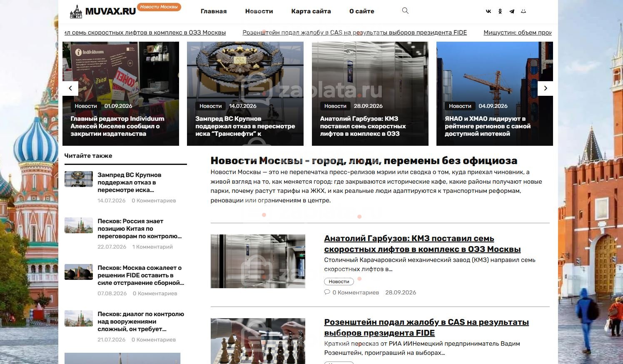Screen dimensions: 623x364
Task: Click thumbnail beside Песков: Москва сожалеет
Action: click(x=79, y=272)
